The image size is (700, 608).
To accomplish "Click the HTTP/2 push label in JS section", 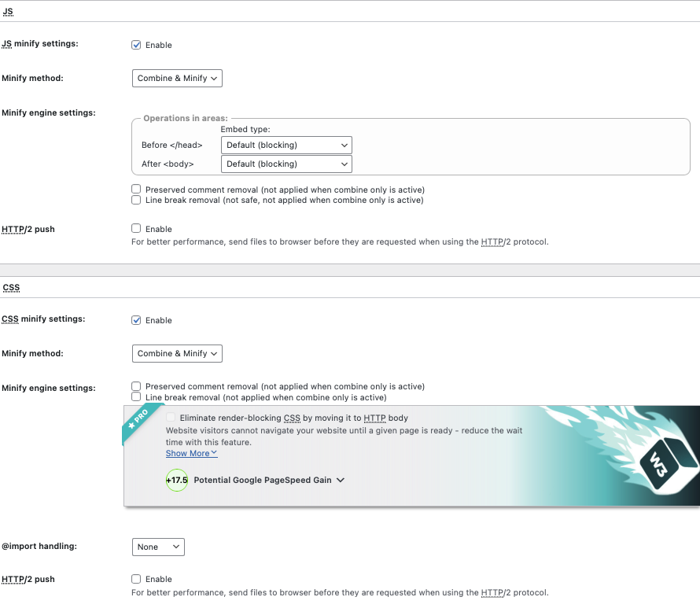I will (28, 229).
